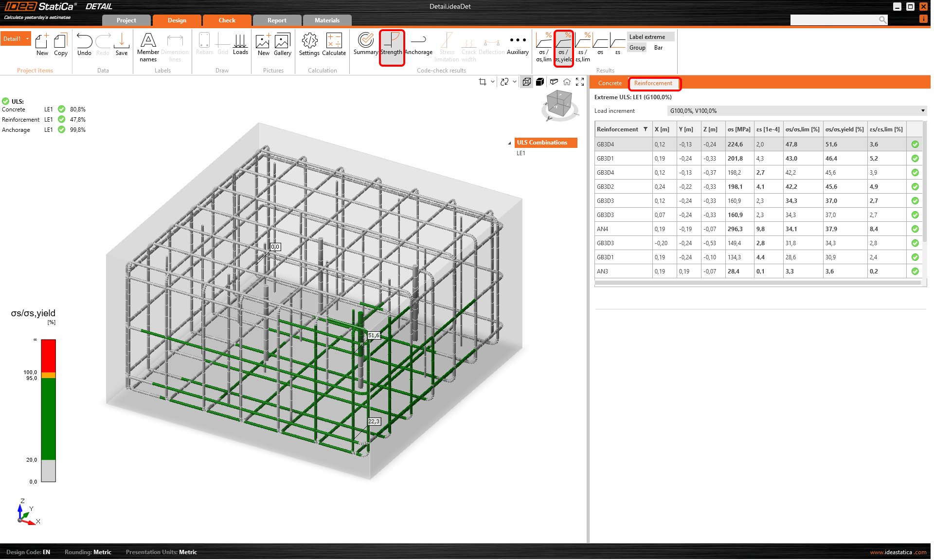Reset the view with the home icon

[567, 82]
